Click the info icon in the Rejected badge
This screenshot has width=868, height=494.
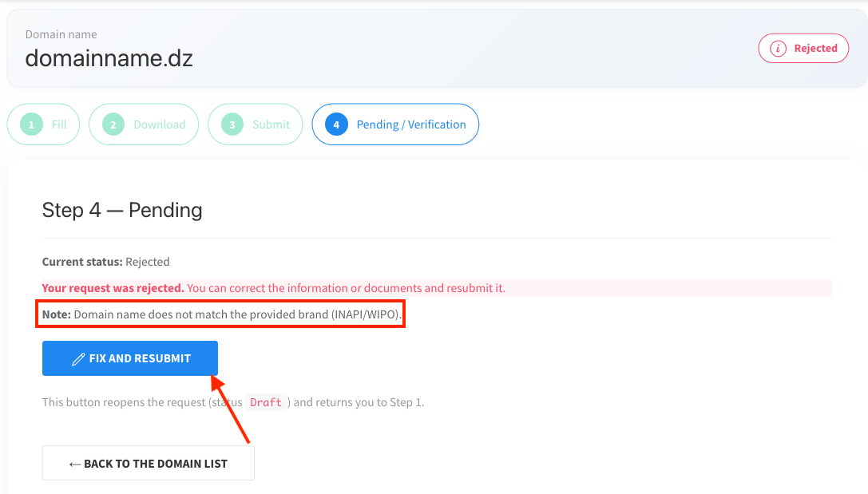[x=777, y=49]
